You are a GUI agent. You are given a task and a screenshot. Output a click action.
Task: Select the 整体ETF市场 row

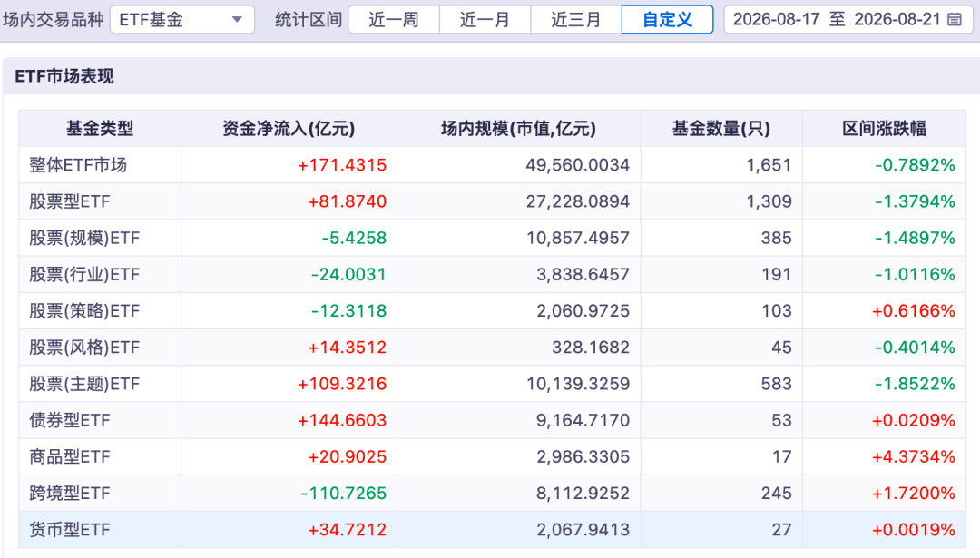coord(493,165)
